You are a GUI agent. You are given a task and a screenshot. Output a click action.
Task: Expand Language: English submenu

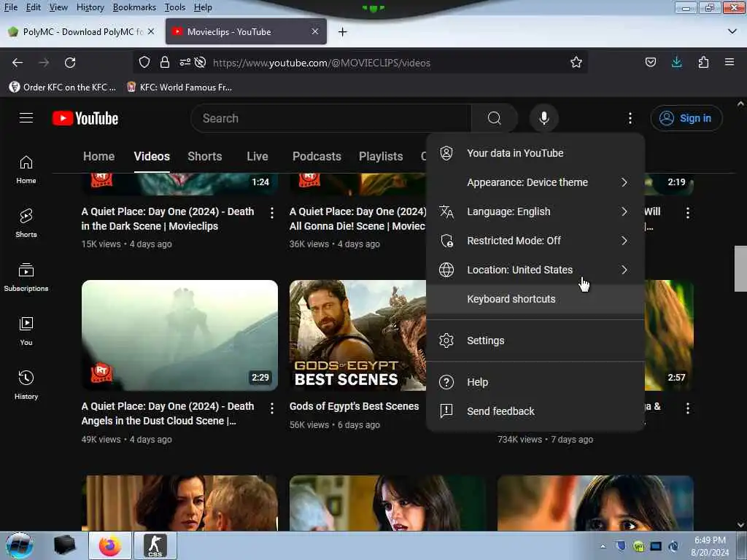535,211
